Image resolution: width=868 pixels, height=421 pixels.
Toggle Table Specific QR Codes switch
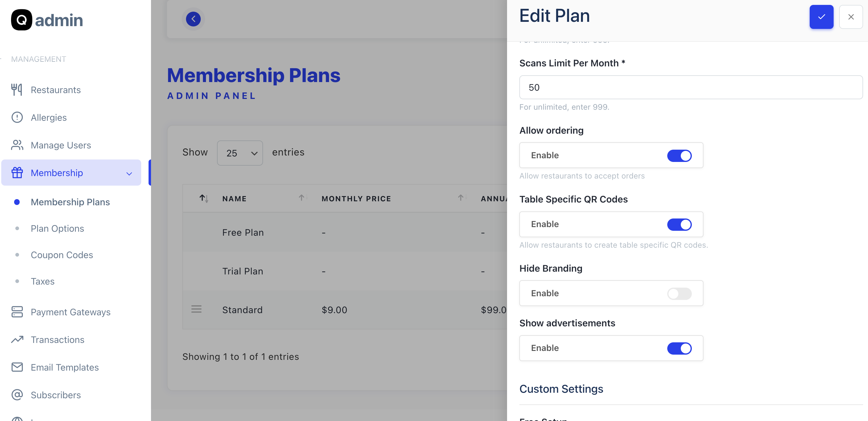coord(679,224)
